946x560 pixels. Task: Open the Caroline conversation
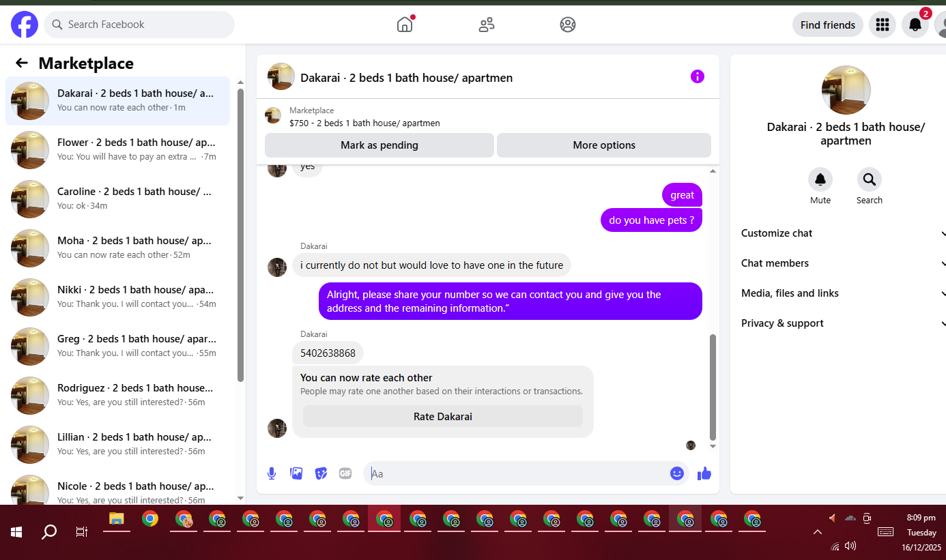point(117,199)
